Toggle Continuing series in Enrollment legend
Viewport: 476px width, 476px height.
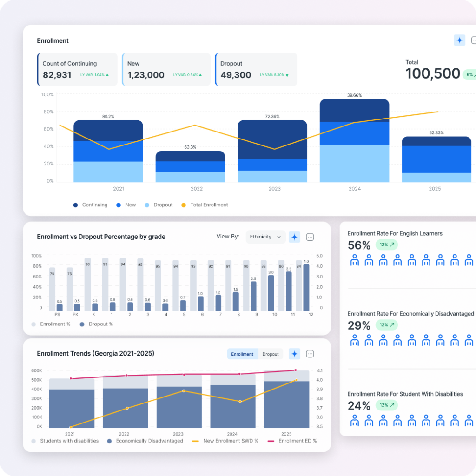(90, 205)
